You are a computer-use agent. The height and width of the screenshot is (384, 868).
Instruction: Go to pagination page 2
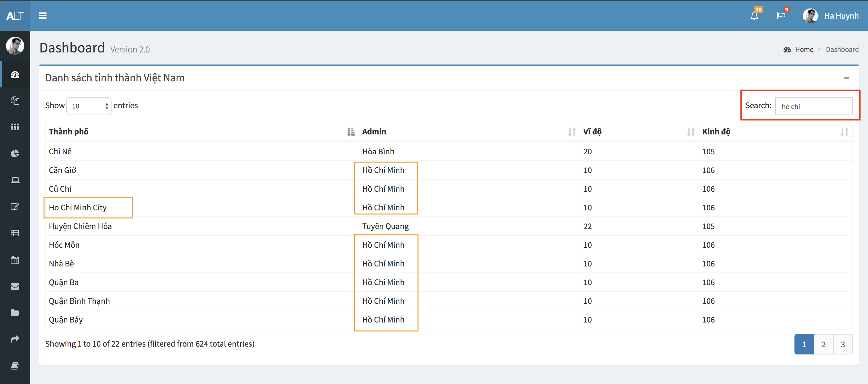coord(823,344)
